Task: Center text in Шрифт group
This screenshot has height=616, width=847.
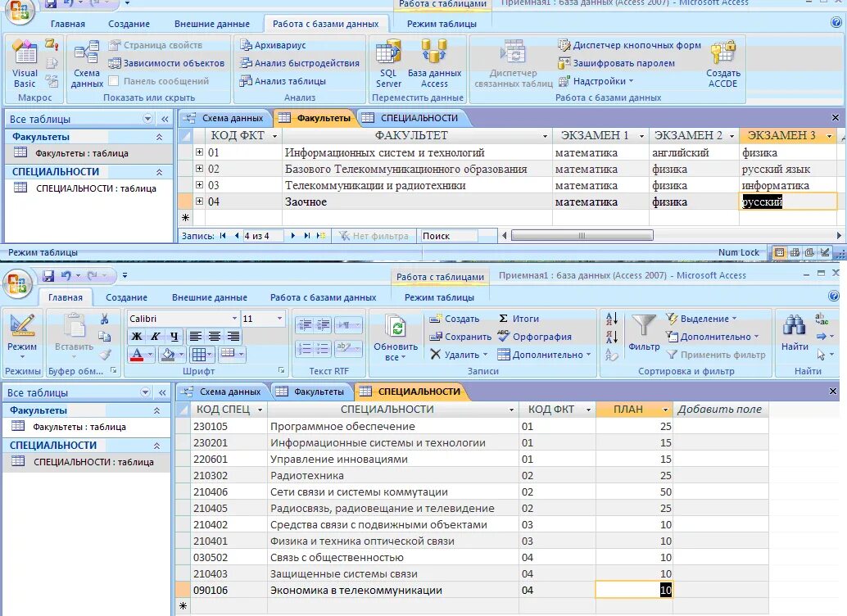Action: pos(215,336)
